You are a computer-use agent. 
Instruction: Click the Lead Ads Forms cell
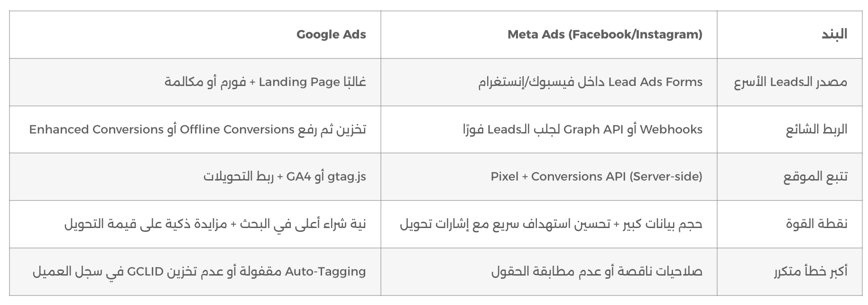coord(591,82)
